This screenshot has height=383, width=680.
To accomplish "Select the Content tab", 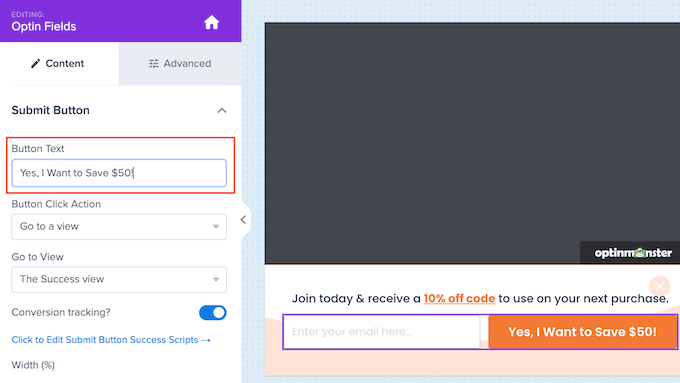I will (x=59, y=64).
